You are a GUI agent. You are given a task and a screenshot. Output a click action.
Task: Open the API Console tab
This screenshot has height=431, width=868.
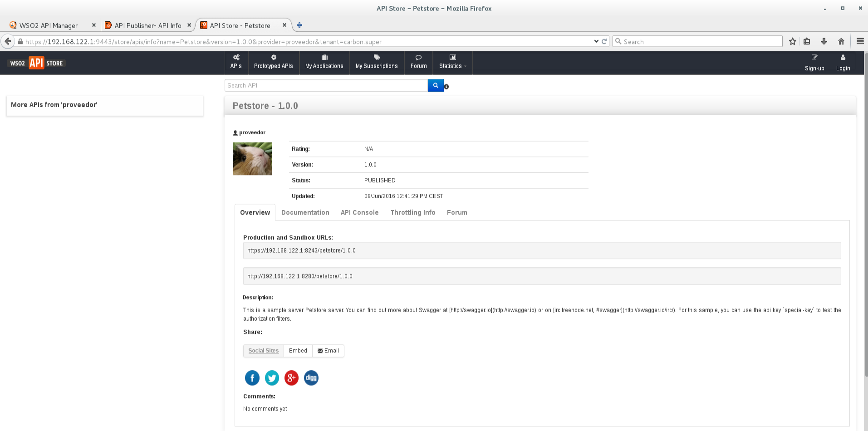[359, 212]
